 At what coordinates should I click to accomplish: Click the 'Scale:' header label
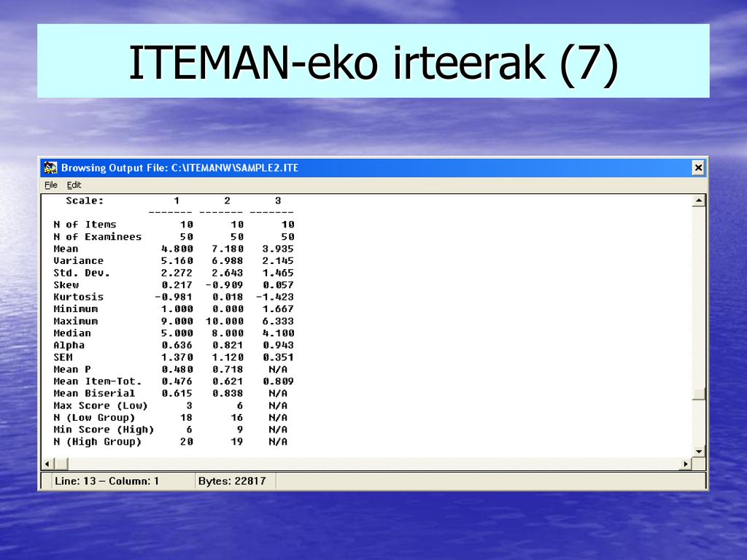point(85,201)
